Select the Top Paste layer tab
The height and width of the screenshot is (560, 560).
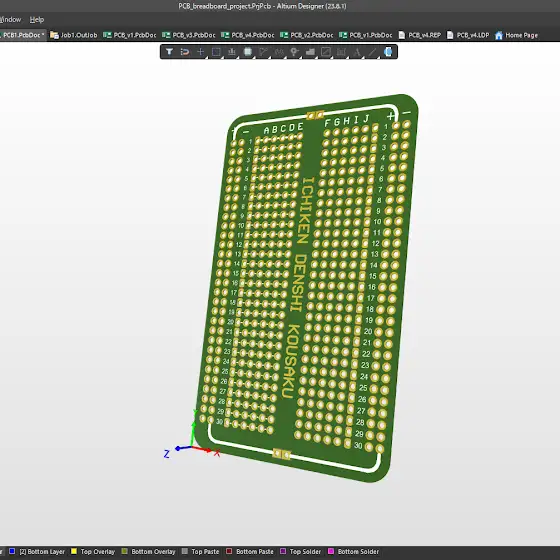201,551
